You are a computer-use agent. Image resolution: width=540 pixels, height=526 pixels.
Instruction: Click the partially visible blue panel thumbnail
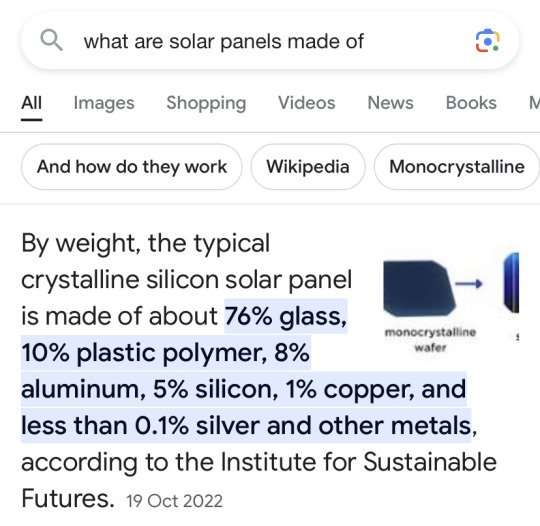click(511, 282)
